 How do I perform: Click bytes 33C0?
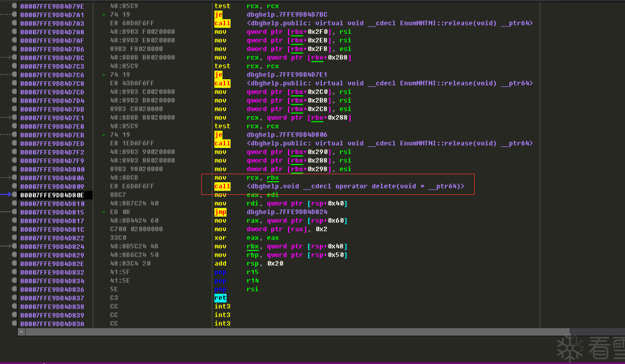(x=118, y=237)
